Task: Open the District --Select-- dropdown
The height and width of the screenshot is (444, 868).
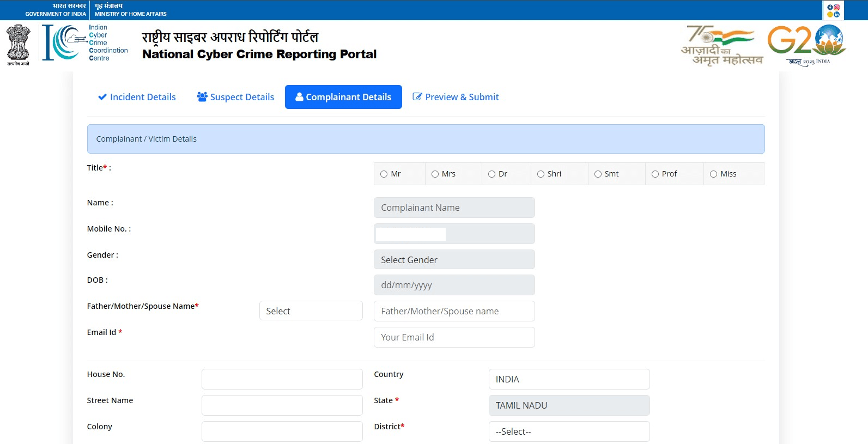Action: 569,431
